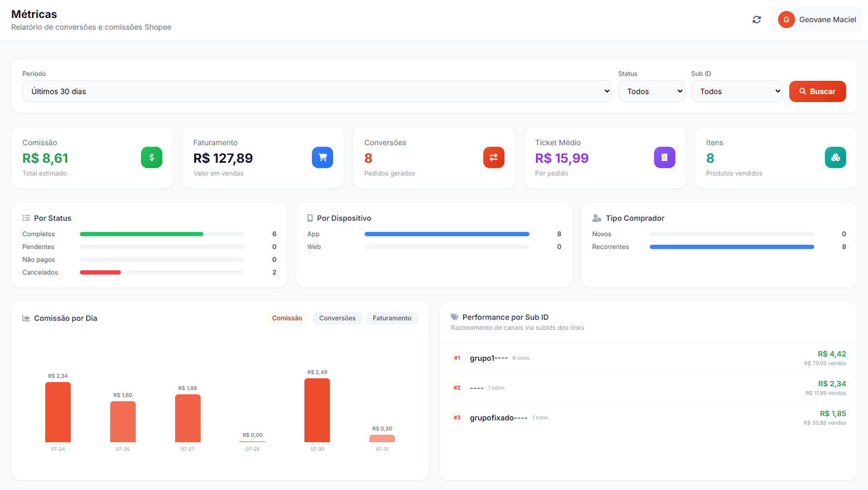Click the chart bar for 07-26
868x490 pixels.
pos(123,422)
